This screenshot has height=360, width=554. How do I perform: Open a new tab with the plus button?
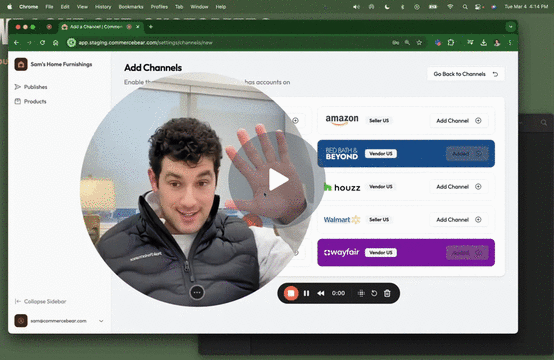click(x=151, y=27)
